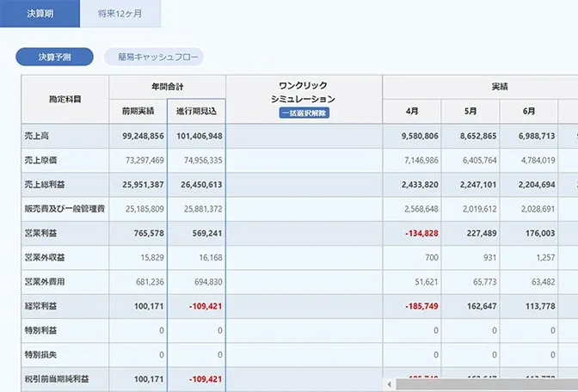Click the value 99,248,856
The width and height of the screenshot is (578, 392).
(143, 136)
